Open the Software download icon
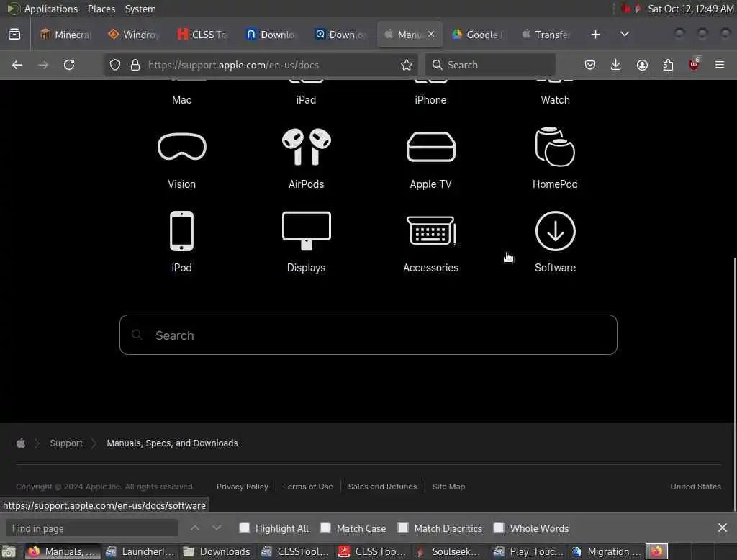 555,231
